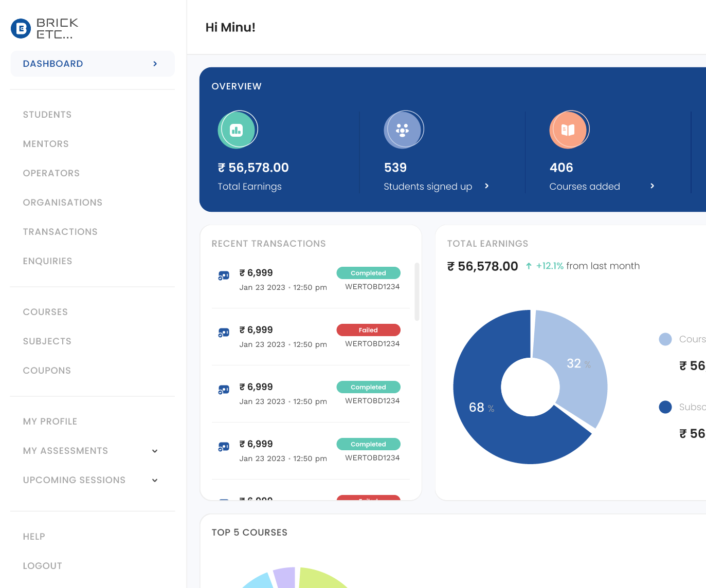Viewport: 706px width, 588px height.
Task: Select Transactions in the sidebar
Action: [60, 232]
